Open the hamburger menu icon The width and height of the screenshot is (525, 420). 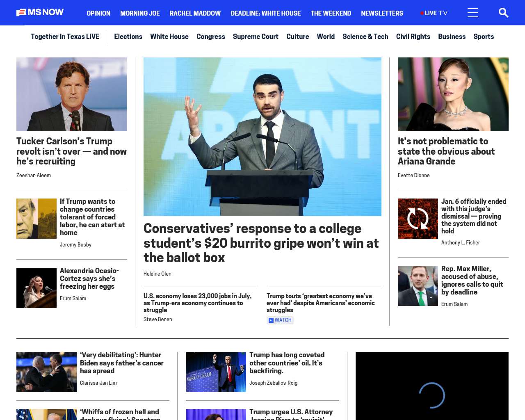(473, 13)
